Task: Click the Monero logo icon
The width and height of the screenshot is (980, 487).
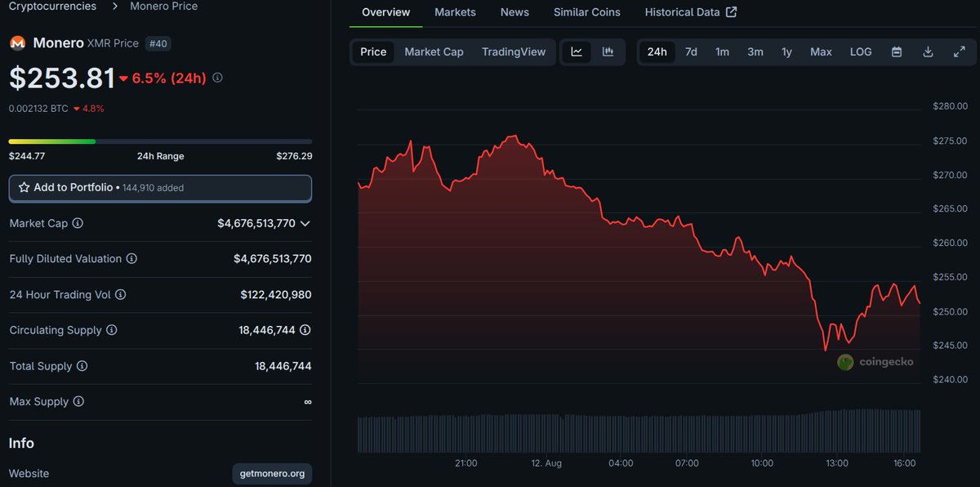Action: click(16, 42)
